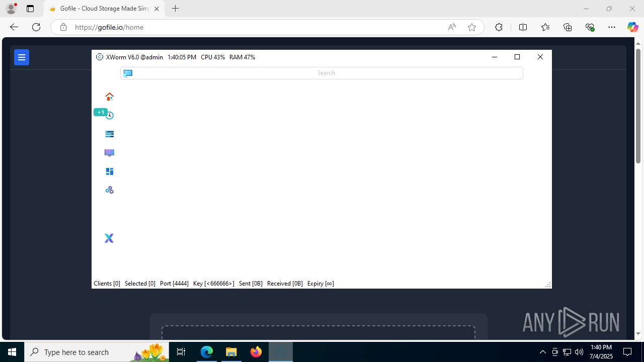Add page to favorites star icon
The image size is (644, 362).
click(x=472, y=27)
